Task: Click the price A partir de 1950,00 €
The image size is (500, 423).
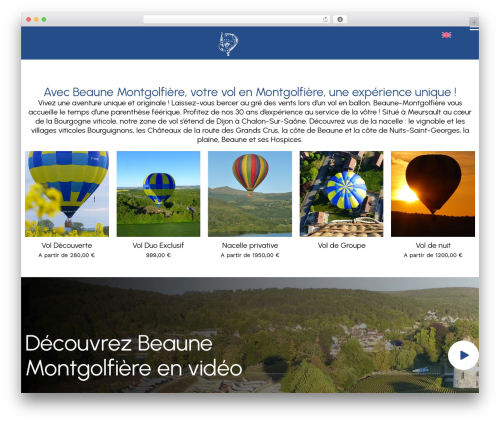Action: (250, 255)
